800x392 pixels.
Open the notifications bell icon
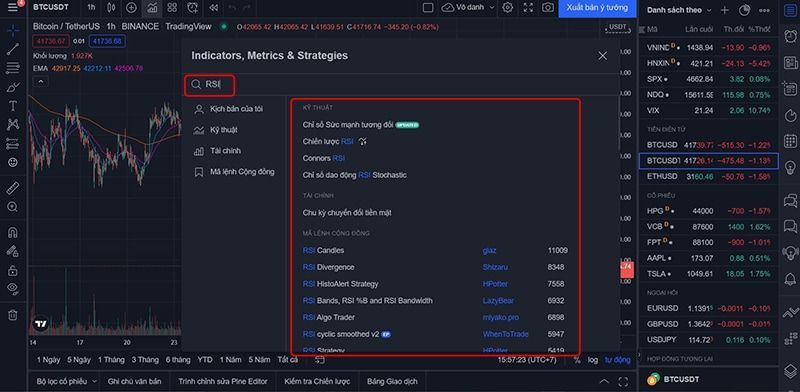tap(790, 279)
